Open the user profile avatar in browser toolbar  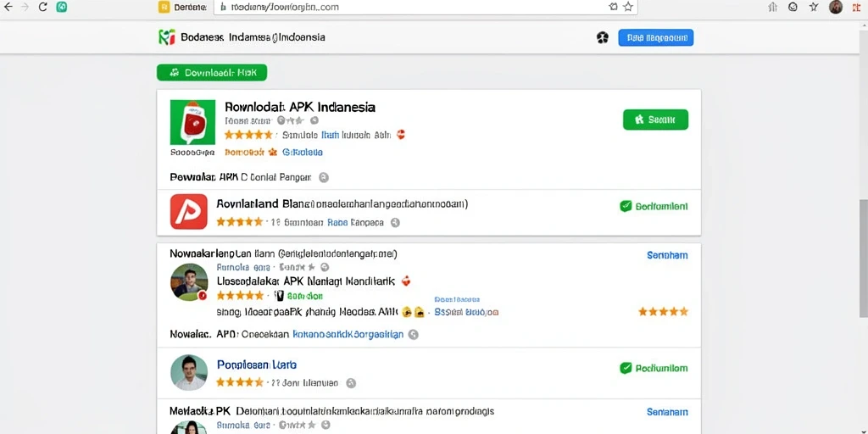click(836, 7)
